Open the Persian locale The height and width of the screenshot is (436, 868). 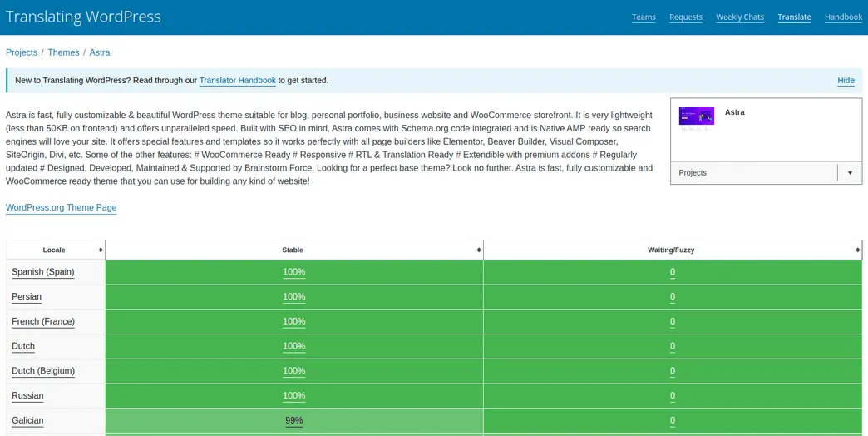(27, 297)
